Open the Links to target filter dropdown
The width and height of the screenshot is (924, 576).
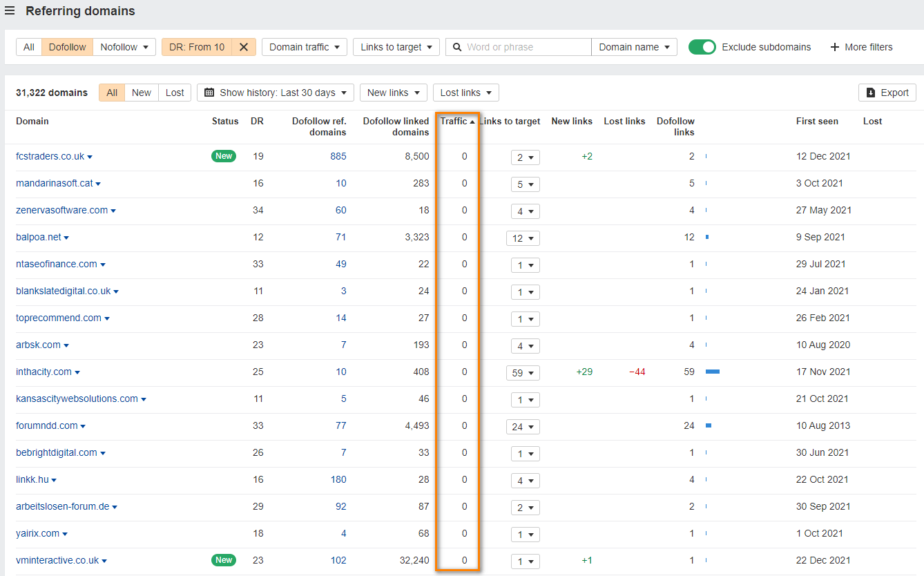[396, 46]
